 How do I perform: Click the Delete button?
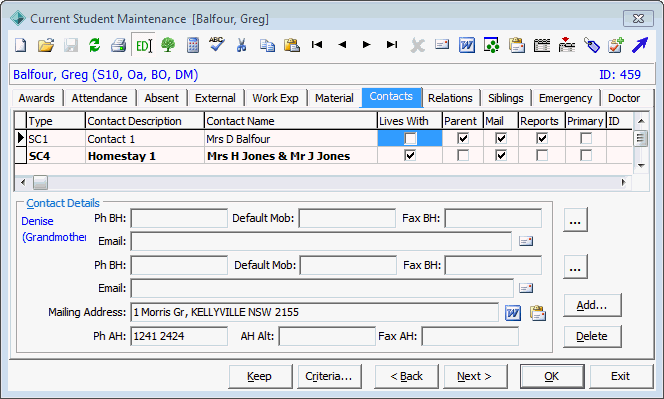[x=592, y=336]
